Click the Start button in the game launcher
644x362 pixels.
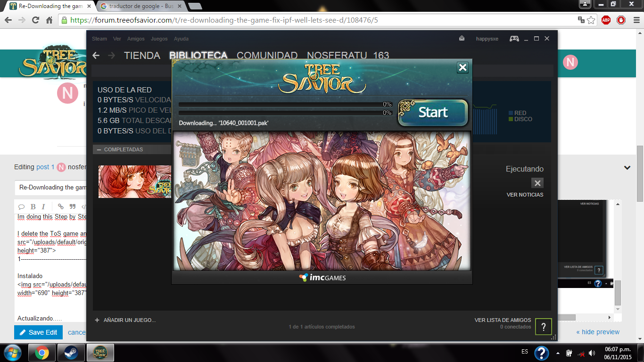[x=433, y=113]
